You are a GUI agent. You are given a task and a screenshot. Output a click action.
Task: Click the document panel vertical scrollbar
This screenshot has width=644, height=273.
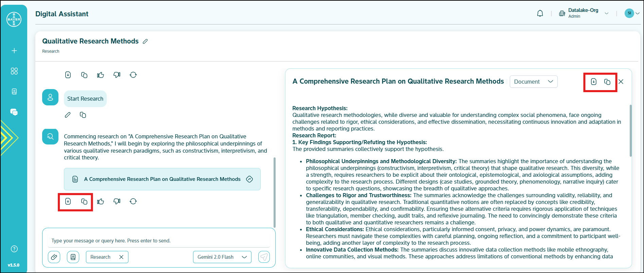630,131
